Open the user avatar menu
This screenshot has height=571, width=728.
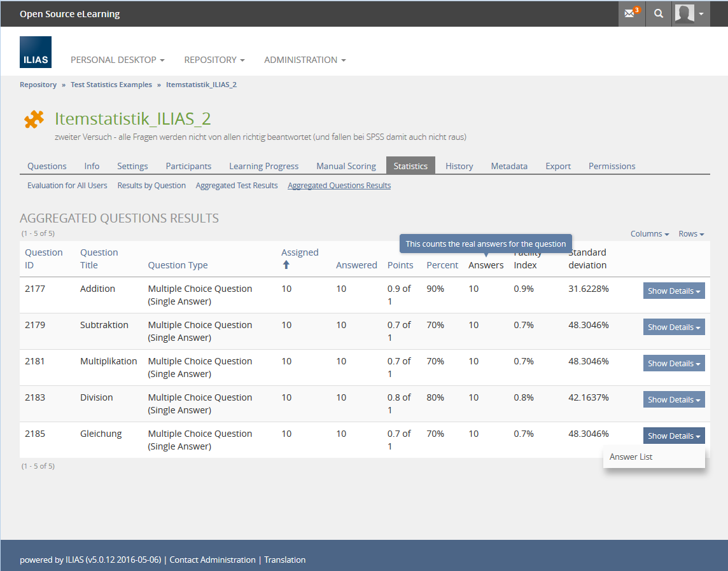click(690, 13)
